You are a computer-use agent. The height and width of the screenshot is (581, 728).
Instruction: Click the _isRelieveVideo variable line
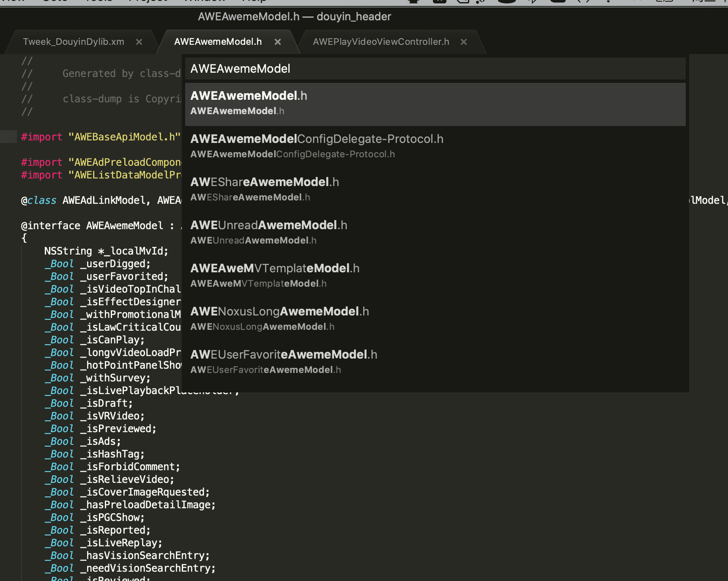[109, 480]
